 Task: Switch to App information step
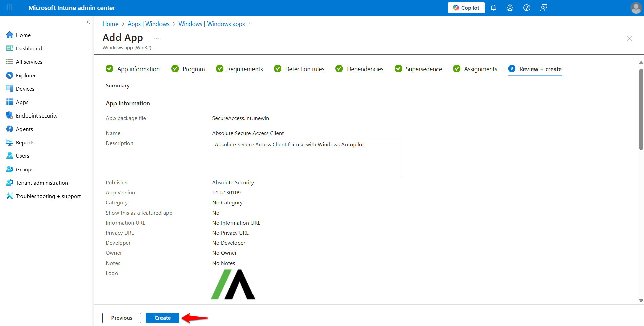[133, 69]
